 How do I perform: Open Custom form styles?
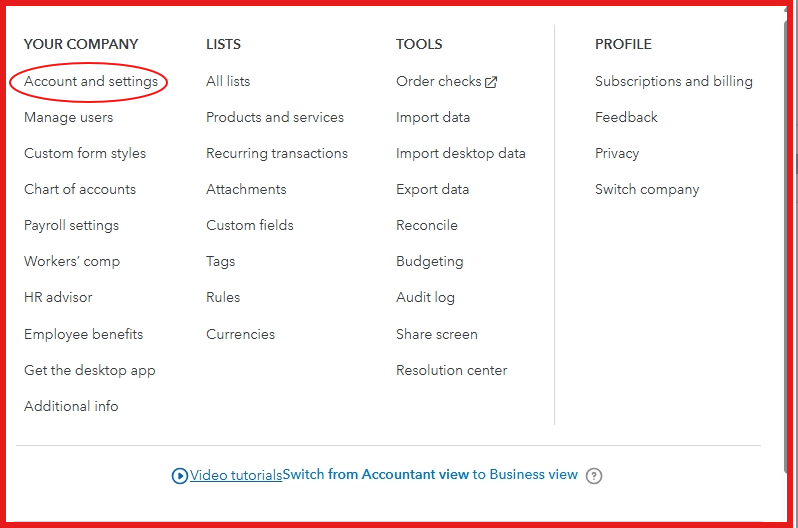pos(85,154)
